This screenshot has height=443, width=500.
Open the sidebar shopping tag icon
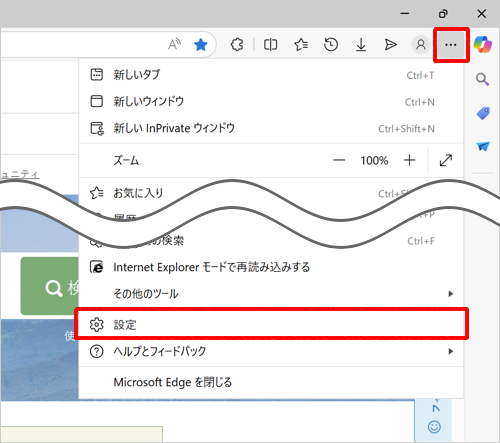coord(483,113)
